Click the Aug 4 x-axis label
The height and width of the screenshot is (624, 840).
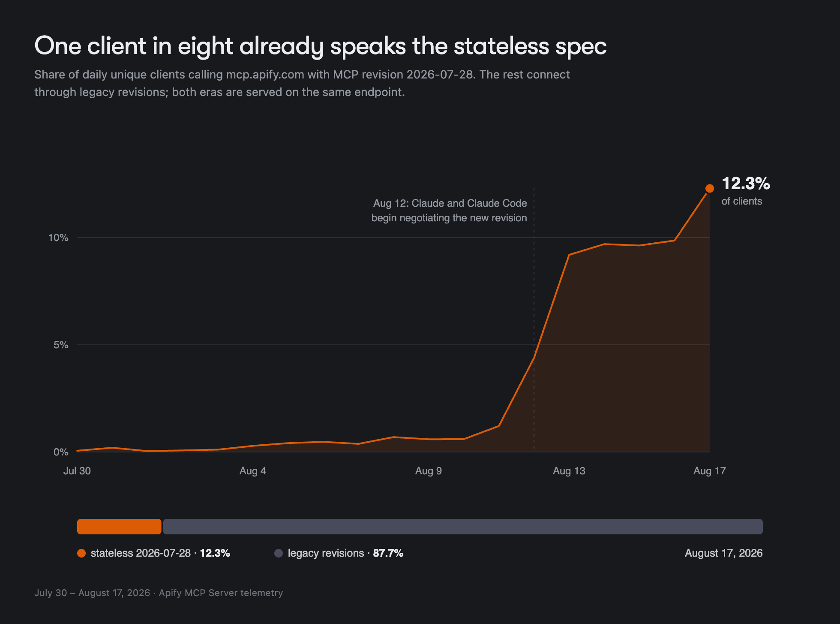pyautogui.click(x=253, y=471)
